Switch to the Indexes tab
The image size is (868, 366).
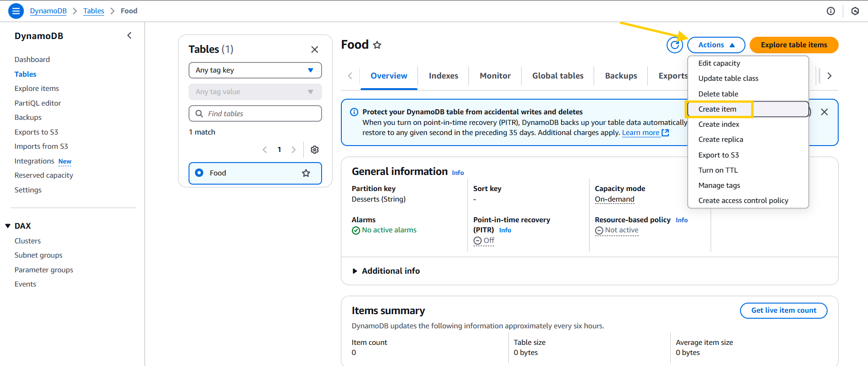pos(443,76)
